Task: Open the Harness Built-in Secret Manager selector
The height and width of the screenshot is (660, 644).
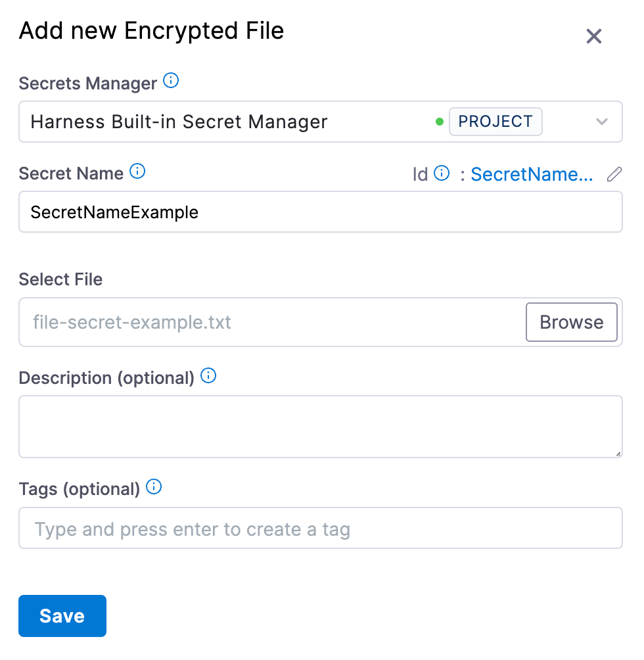Action: [230, 122]
